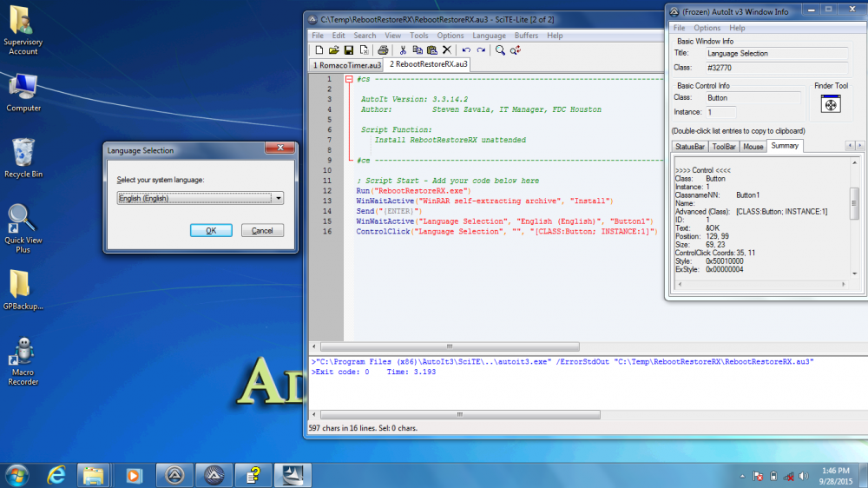Open a file using SciTE toolbar icon
The height and width of the screenshot is (488, 868).
[x=334, y=50]
